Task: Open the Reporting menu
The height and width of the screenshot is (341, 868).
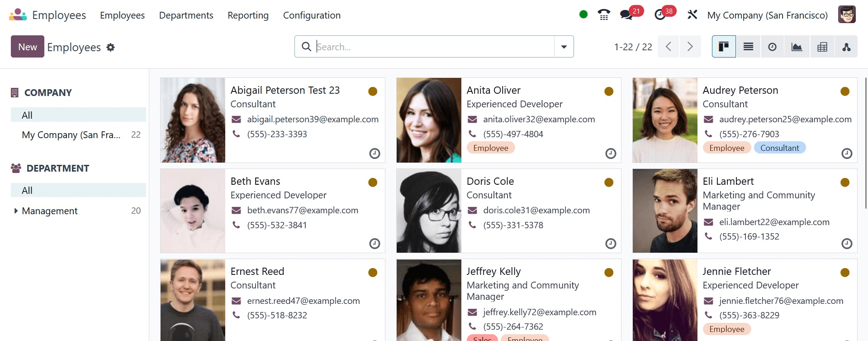Action: tap(248, 15)
